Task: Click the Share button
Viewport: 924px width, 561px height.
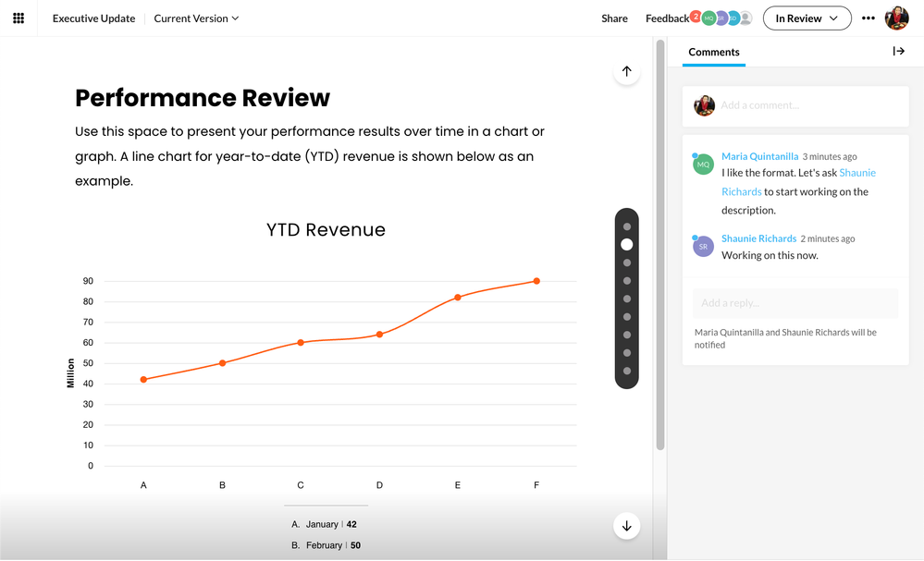Action: [614, 18]
